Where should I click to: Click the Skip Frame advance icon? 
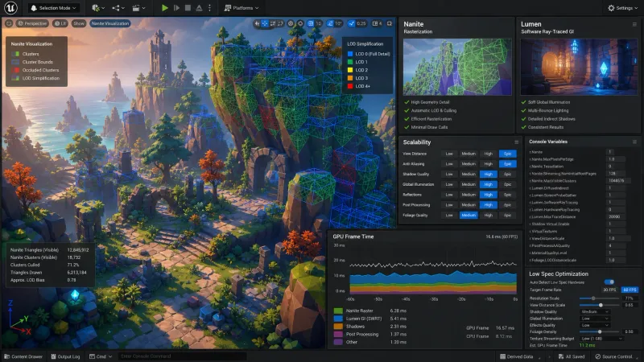(x=176, y=8)
